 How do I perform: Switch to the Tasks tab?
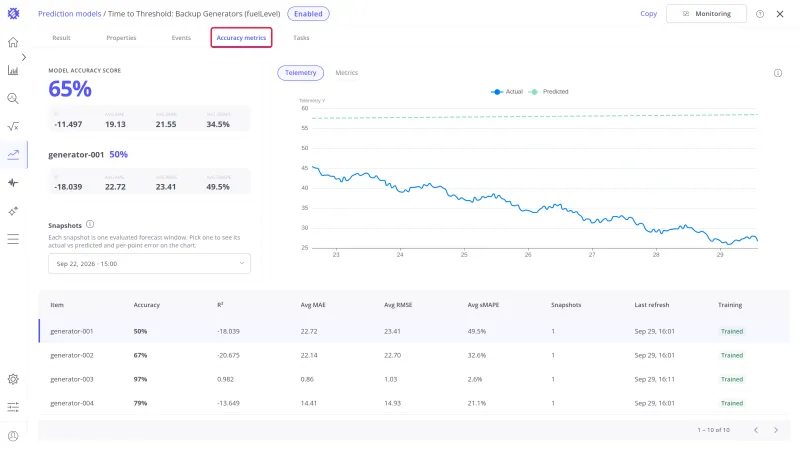coord(301,38)
